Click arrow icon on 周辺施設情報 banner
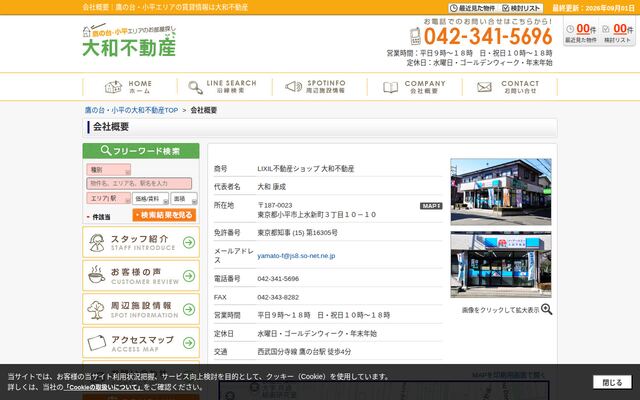The image size is (640, 400). pyautogui.click(x=189, y=309)
